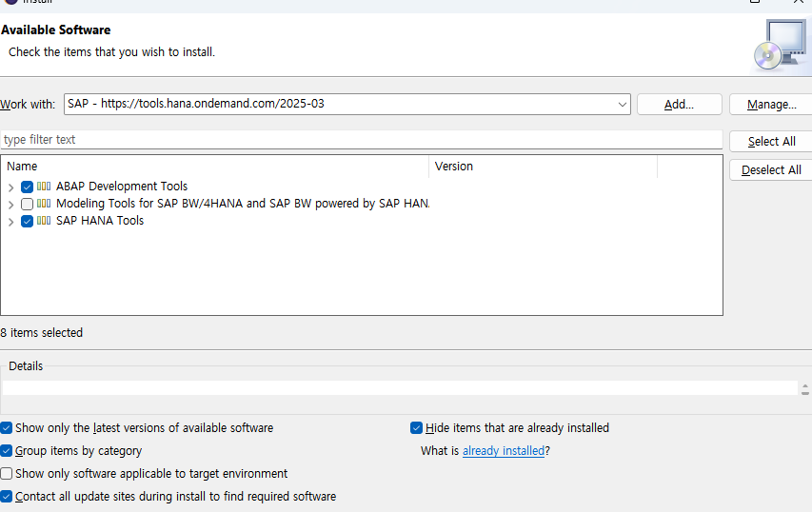Click the Manage... button
Image resolution: width=812 pixels, height=512 pixels.
click(771, 105)
